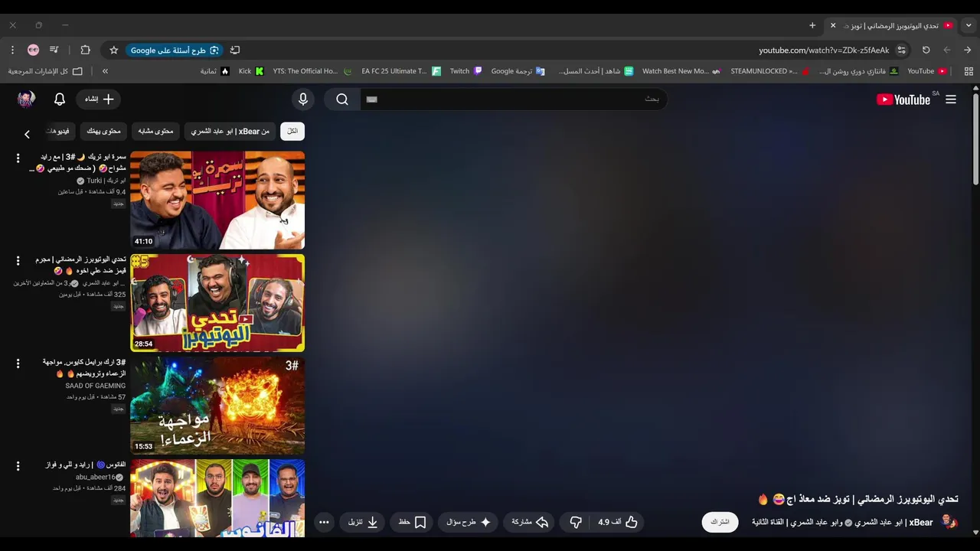Open the YouTube bookmark
This screenshot has width=980, height=551.
pyautogui.click(x=926, y=71)
